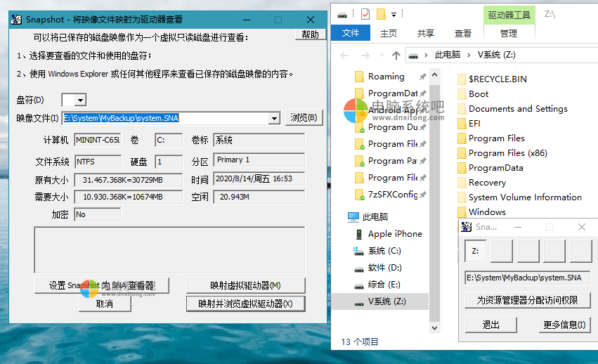Select V系统 (Z:) drive in navigation pane

click(380, 301)
